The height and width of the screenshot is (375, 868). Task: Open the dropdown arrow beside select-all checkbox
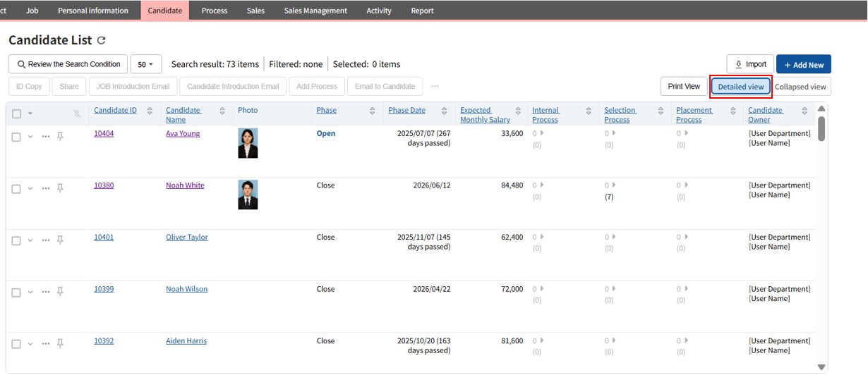click(x=30, y=113)
